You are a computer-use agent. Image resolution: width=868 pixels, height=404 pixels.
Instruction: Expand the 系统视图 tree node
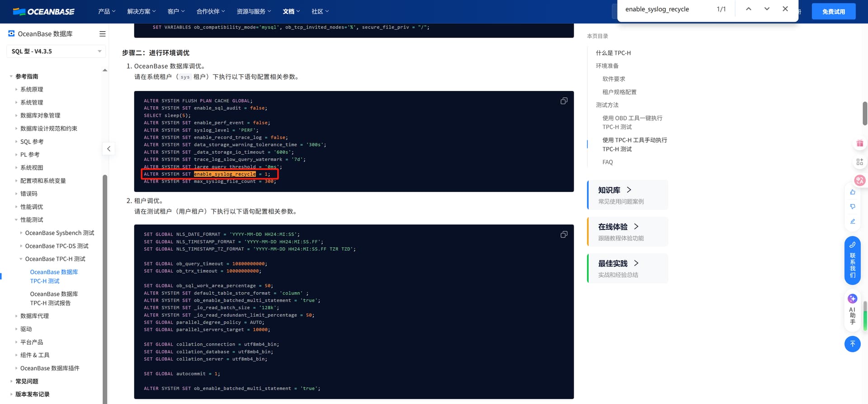point(16,167)
